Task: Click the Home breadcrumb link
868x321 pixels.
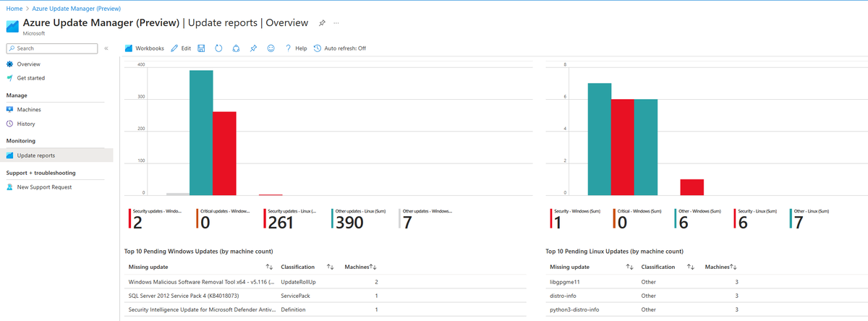Action: 14,9
